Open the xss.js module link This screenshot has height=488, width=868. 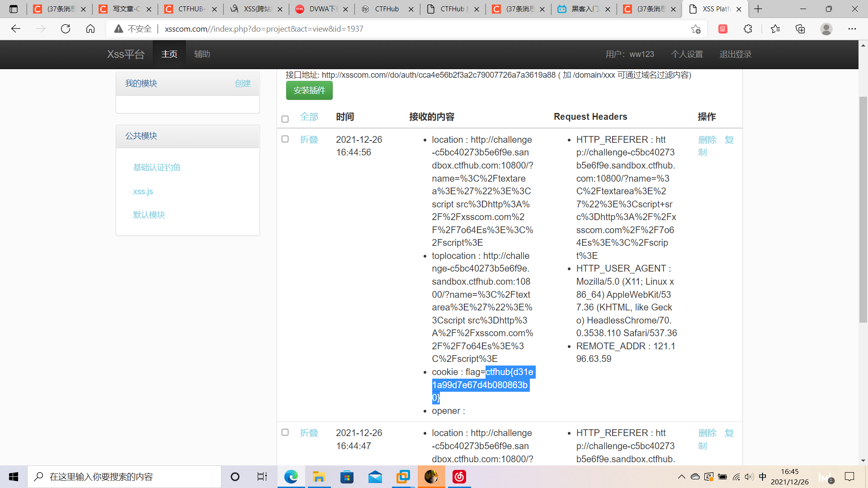(x=143, y=191)
